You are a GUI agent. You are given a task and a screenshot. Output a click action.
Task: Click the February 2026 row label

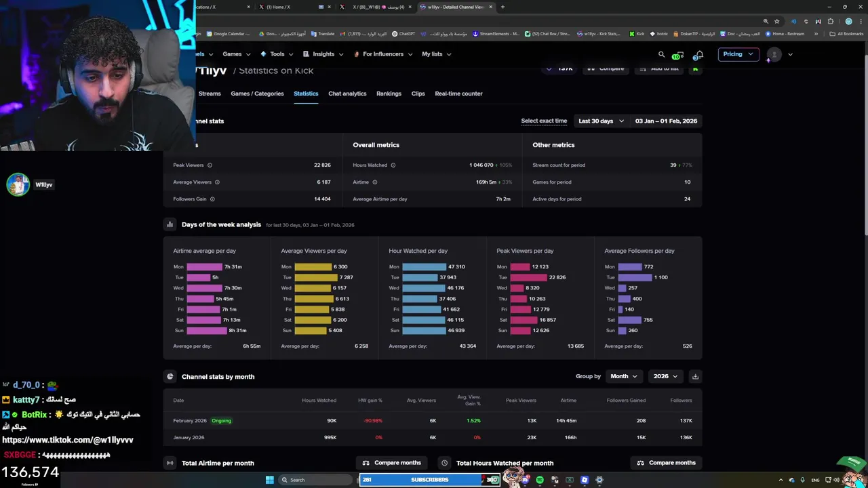click(190, 421)
